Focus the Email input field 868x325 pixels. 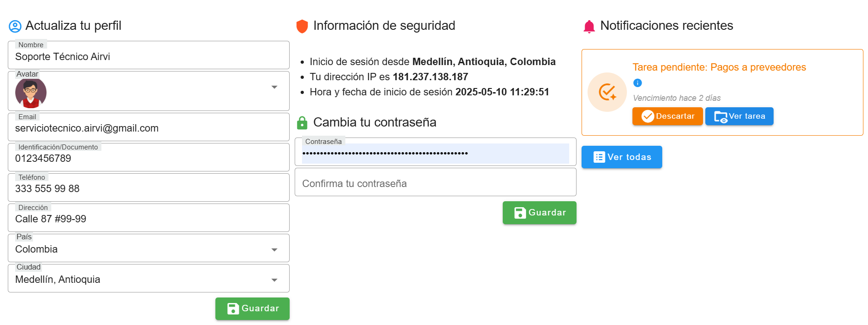click(148, 128)
